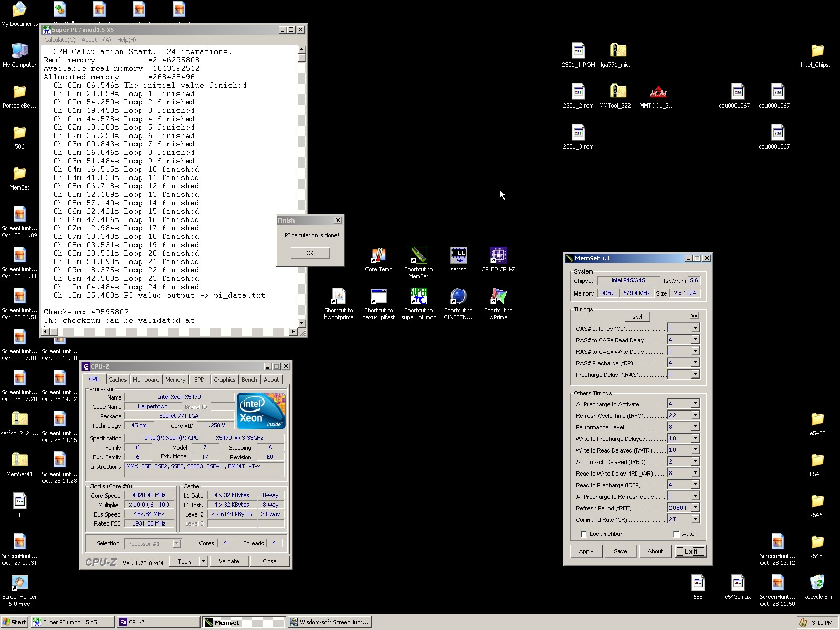The width and height of the screenshot is (840, 630).
Task: Open the Intel_Chips folder icon
Action: (817, 55)
